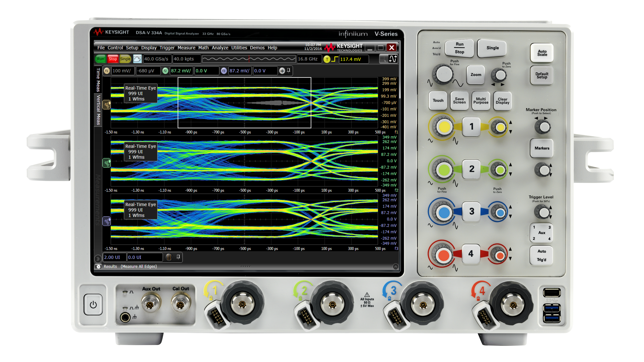The width and height of the screenshot is (644, 362).
Task: Push the power button
Action: (93, 305)
